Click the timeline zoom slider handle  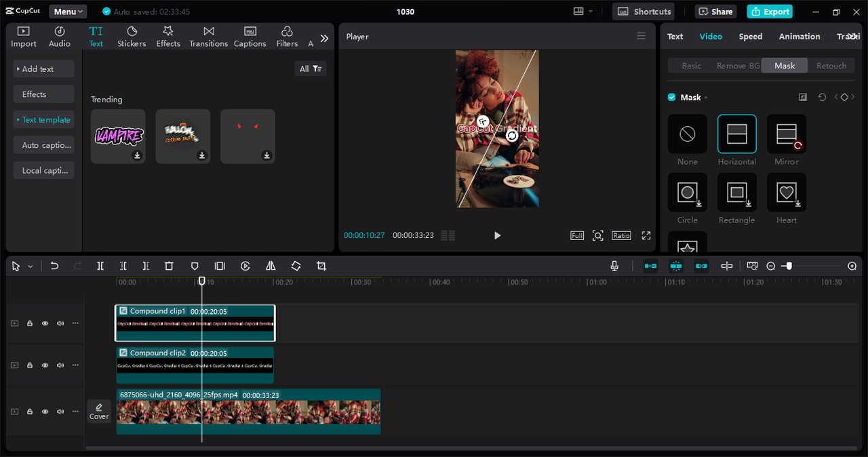788,266
